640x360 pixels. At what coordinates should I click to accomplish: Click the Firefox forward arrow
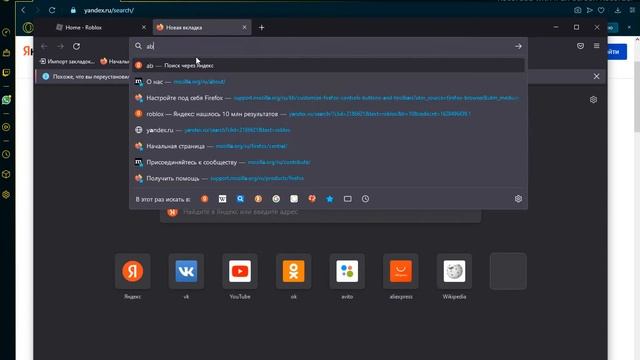point(60,47)
